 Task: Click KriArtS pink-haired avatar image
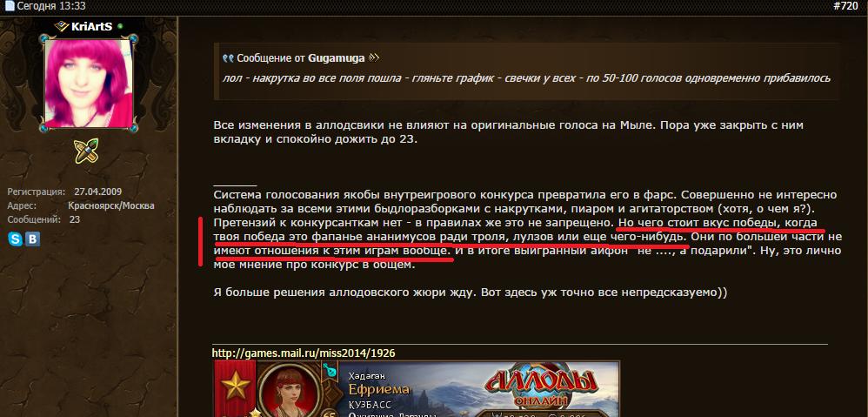(89, 83)
